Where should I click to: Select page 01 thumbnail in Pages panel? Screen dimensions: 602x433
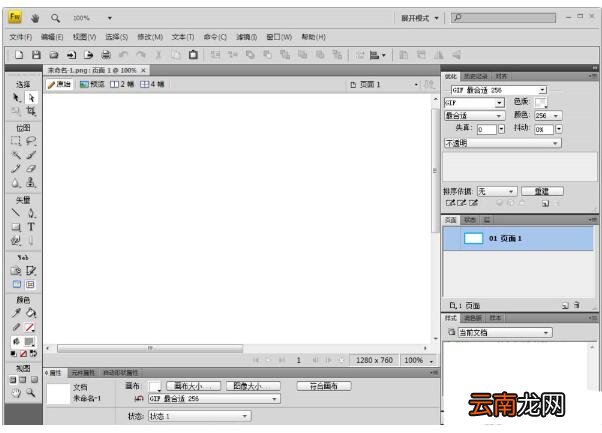[x=473, y=238]
